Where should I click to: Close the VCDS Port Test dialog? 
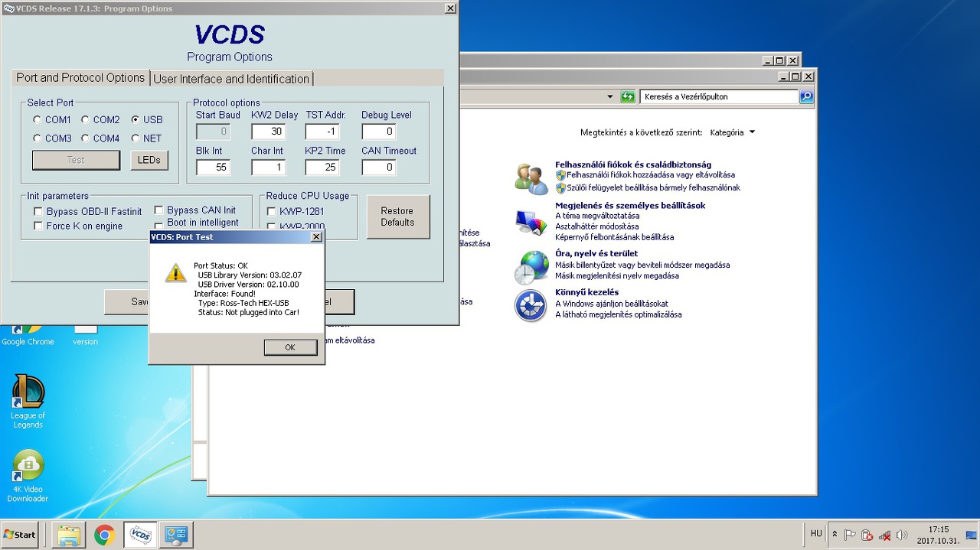click(x=316, y=237)
